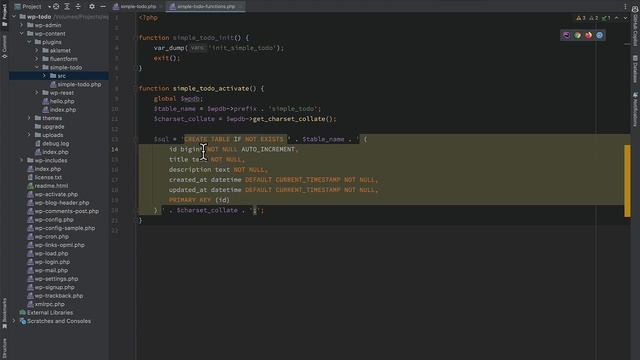Toggle the Project tool window stripe button

click(4, 16)
